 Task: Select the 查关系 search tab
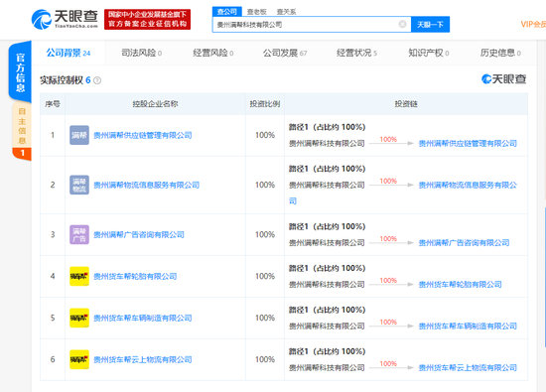(x=286, y=12)
